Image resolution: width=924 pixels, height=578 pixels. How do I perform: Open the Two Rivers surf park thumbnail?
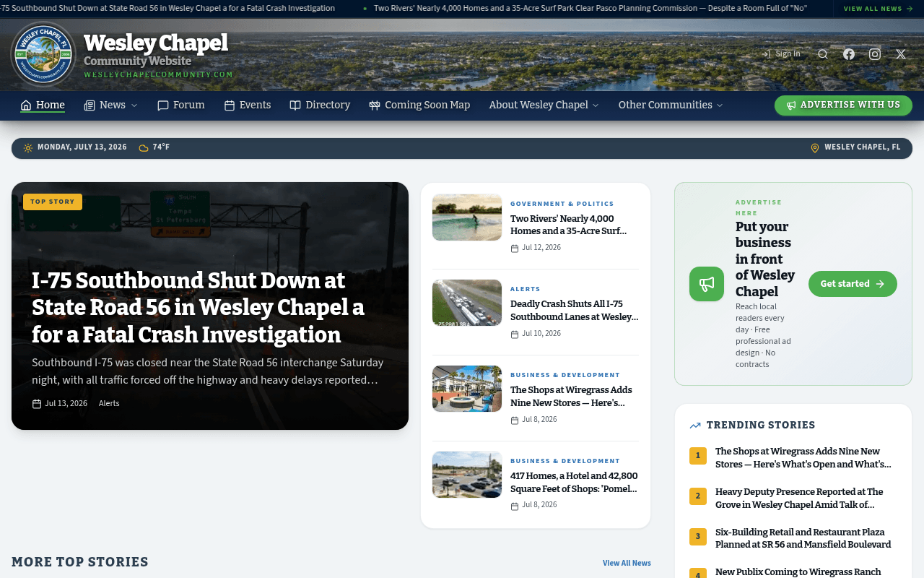467,217
